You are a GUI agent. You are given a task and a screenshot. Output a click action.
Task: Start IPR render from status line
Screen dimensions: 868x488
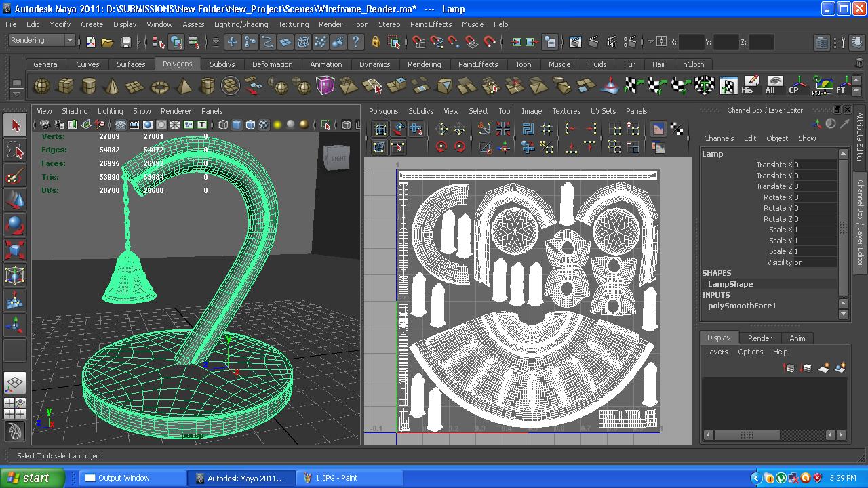[x=611, y=42]
